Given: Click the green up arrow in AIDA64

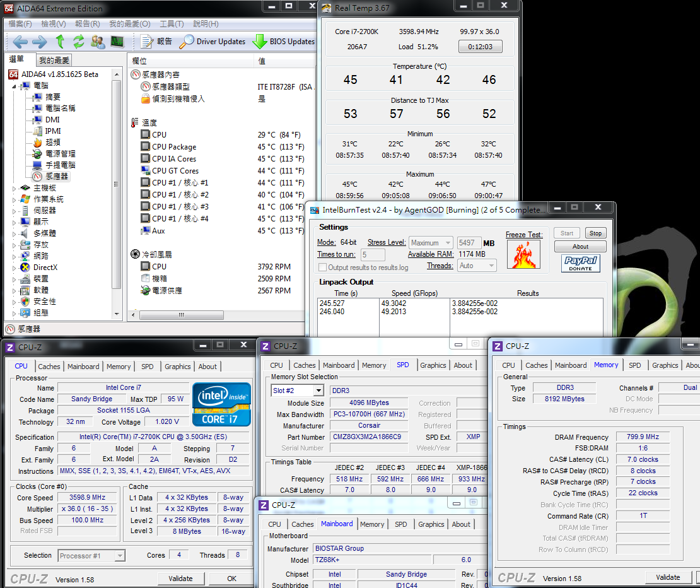Looking at the screenshot, I should [x=60, y=42].
